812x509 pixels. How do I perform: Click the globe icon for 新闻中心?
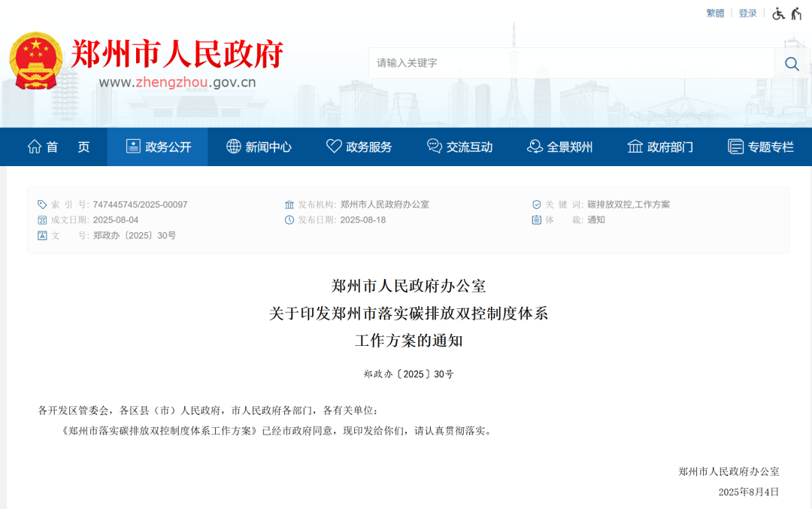point(234,147)
